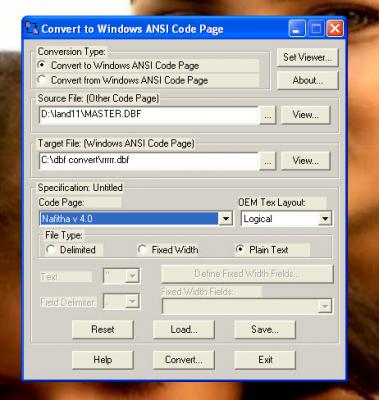Reset the specification

[x=103, y=329]
